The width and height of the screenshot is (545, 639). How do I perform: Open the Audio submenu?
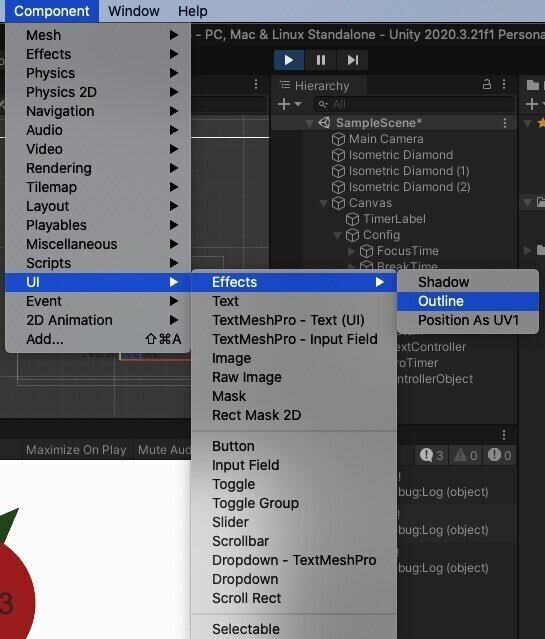pos(98,130)
